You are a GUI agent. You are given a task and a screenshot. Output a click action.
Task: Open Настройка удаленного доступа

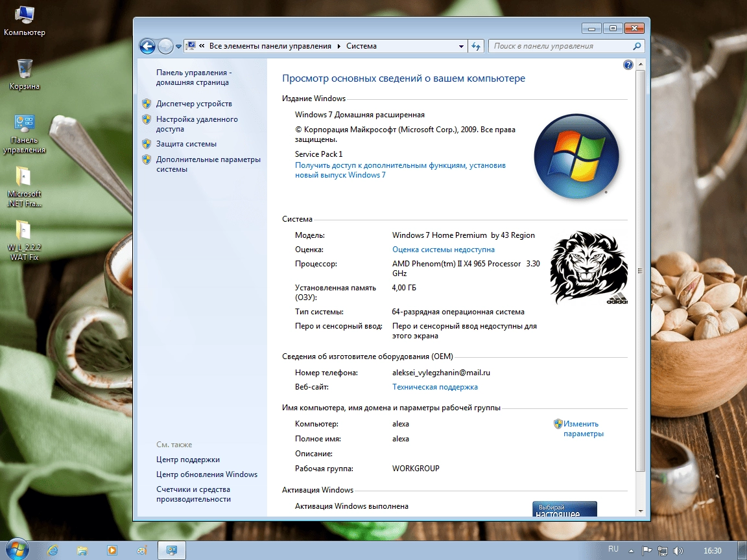pos(196,124)
